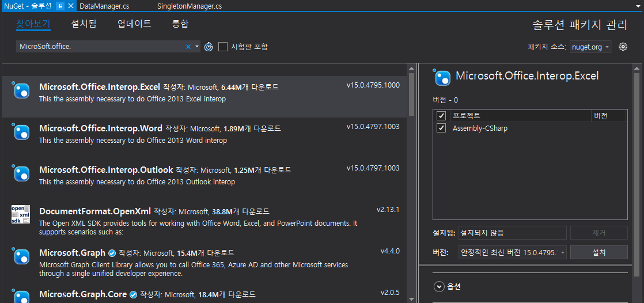
Task: Click Assembly-CSharp project name
Action: click(480, 128)
